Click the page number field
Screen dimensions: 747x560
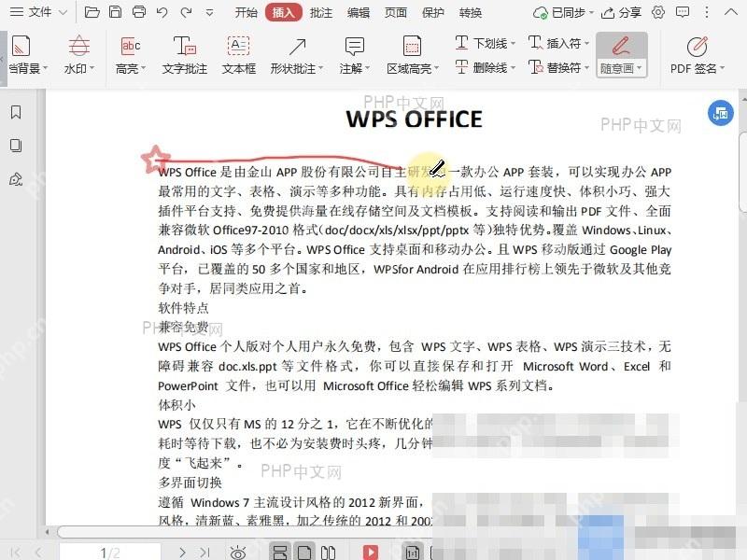110,552
